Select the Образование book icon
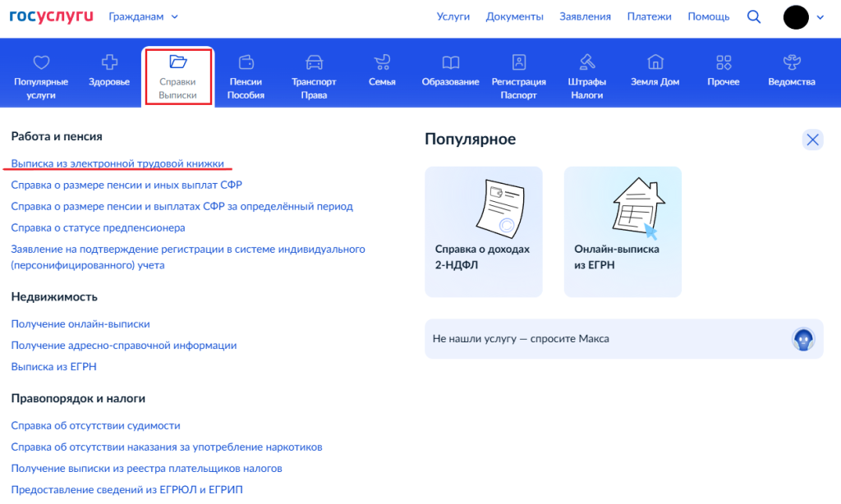Viewport: 841px width, 504px height. pos(451,62)
